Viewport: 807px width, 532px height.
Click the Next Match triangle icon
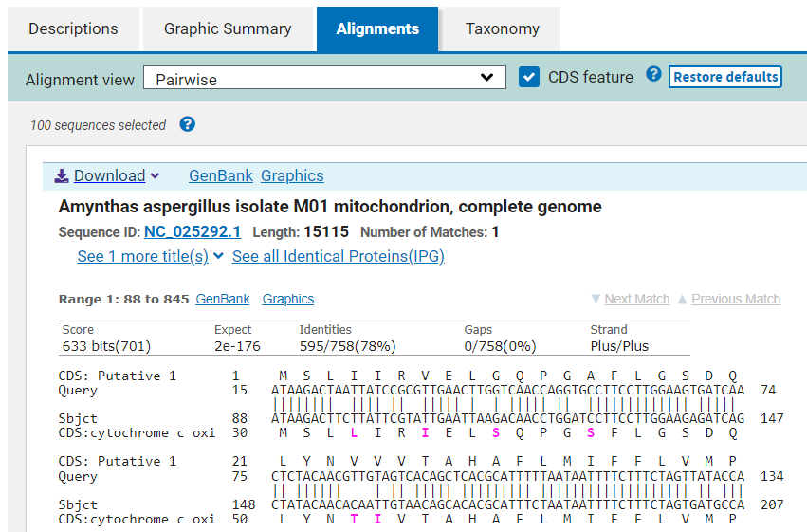[596, 299]
